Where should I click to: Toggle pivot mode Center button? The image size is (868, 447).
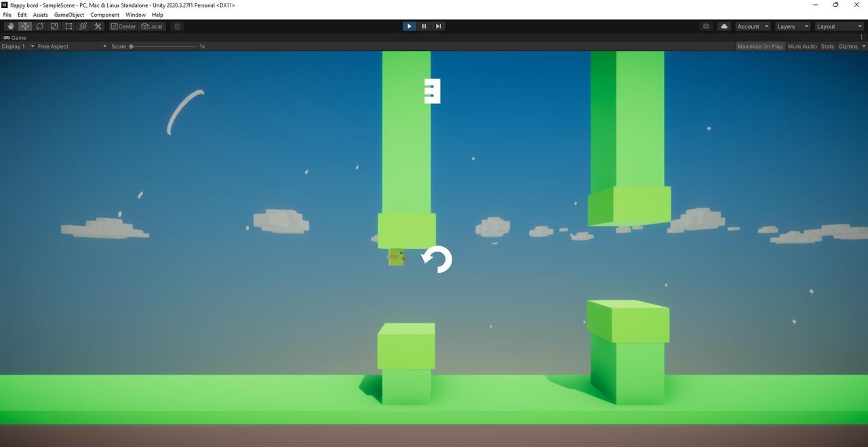123,26
